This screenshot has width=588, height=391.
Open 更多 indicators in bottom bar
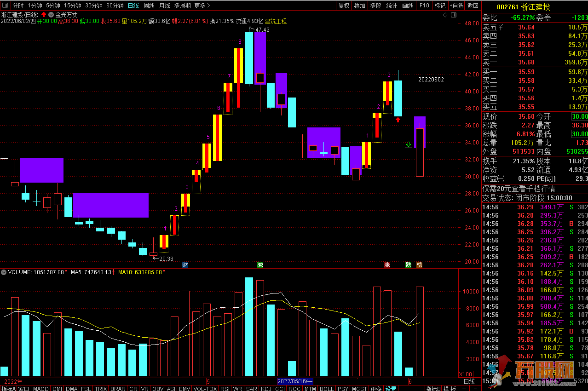[376, 388]
